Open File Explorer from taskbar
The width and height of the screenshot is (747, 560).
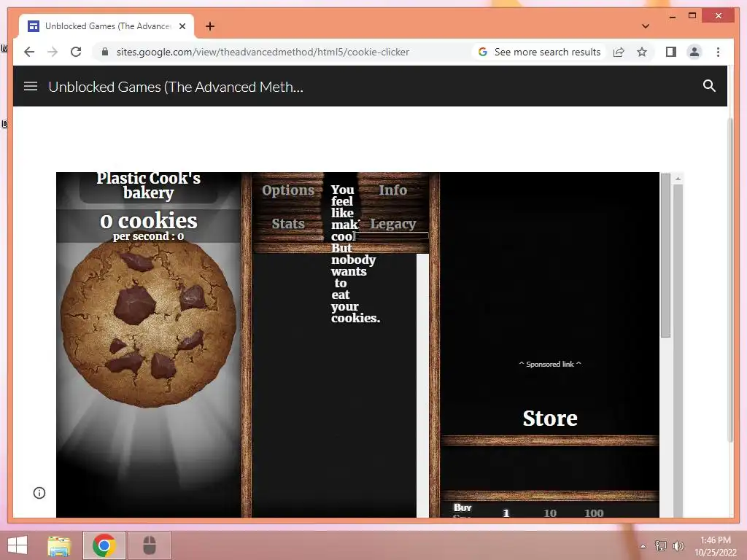(x=59, y=545)
